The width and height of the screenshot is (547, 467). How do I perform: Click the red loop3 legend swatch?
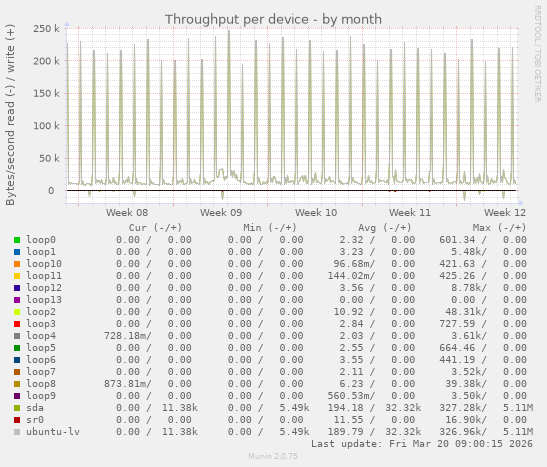(x=17, y=324)
